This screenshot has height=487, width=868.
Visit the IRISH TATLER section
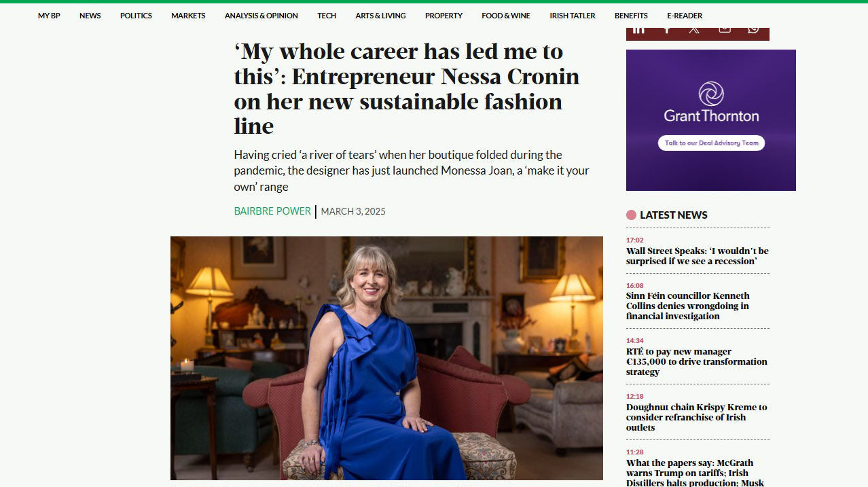(x=572, y=15)
